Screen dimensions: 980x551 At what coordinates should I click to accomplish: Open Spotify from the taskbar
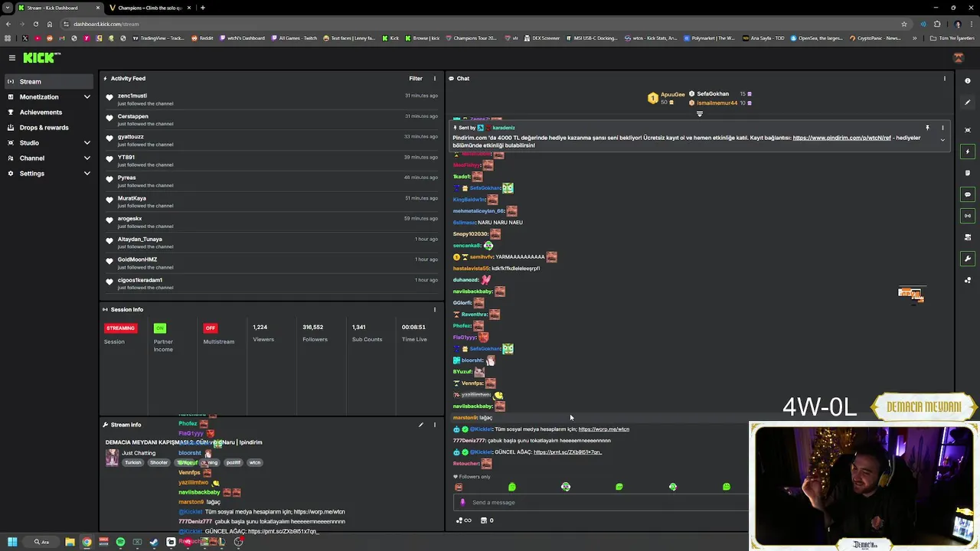click(x=120, y=542)
